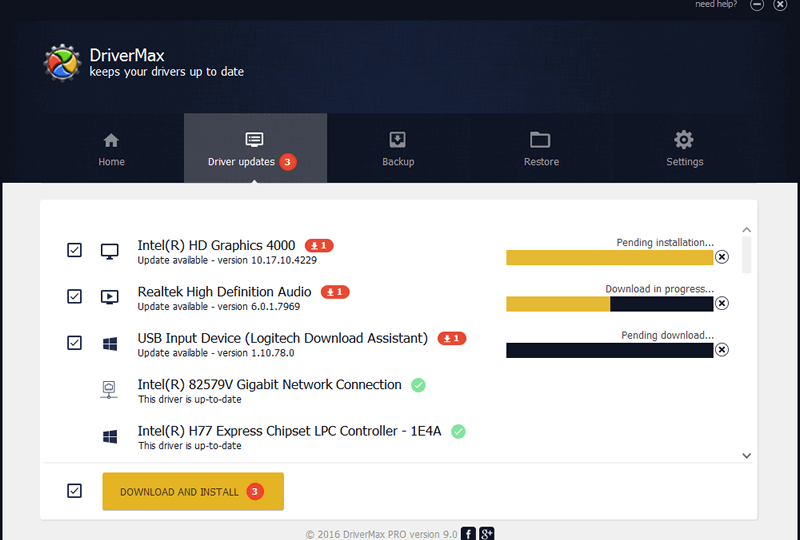The height and width of the screenshot is (540, 800).
Task: Open the Backup tab
Action: [x=398, y=149]
